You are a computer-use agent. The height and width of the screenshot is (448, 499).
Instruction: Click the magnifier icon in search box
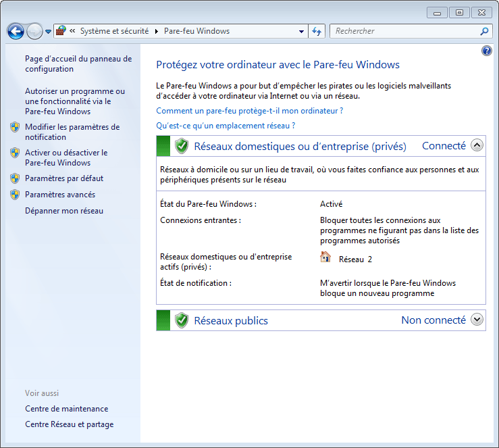483,31
